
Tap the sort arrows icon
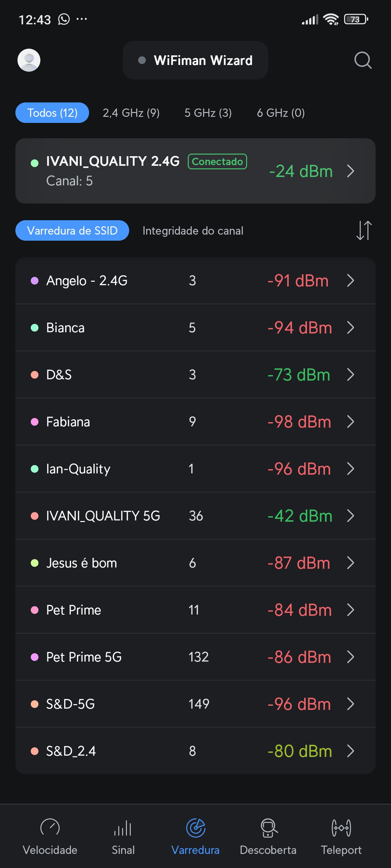[x=364, y=230]
